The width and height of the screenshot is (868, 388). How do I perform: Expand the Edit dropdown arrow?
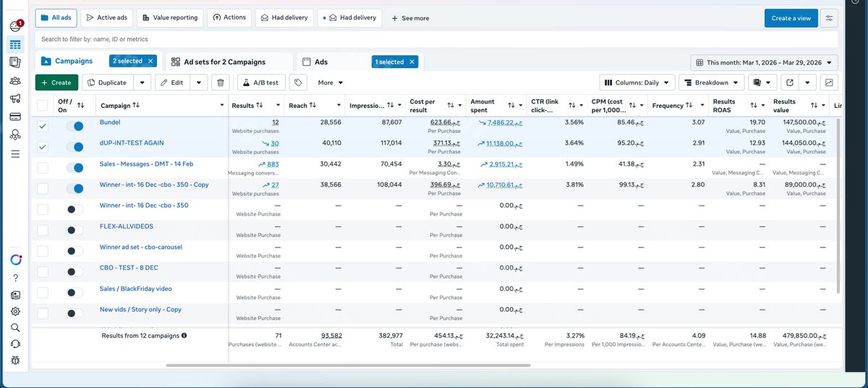199,83
